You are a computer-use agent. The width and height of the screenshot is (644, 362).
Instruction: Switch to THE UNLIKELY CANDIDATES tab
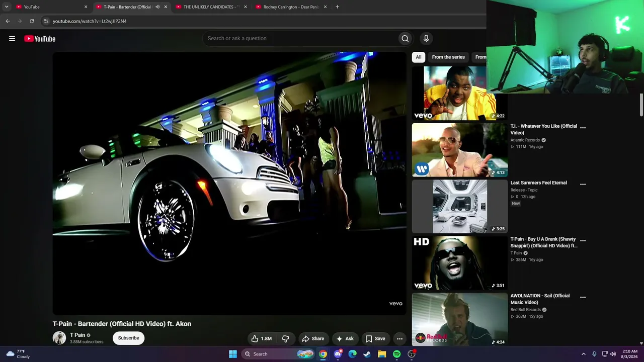pyautogui.click(x=210, y=7)
